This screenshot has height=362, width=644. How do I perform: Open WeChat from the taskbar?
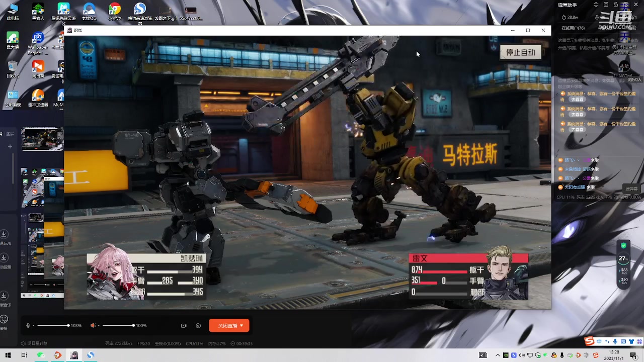pos(41,355)
